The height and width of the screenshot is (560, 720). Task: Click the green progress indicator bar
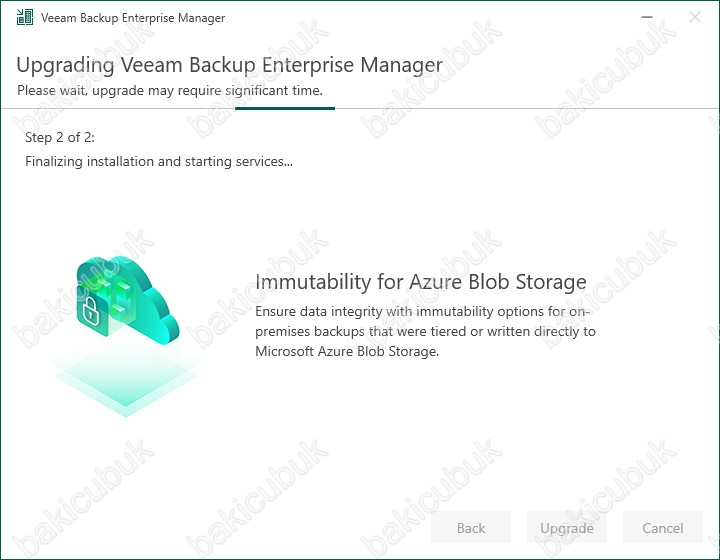pyautogui.click(x=285, y=108)
